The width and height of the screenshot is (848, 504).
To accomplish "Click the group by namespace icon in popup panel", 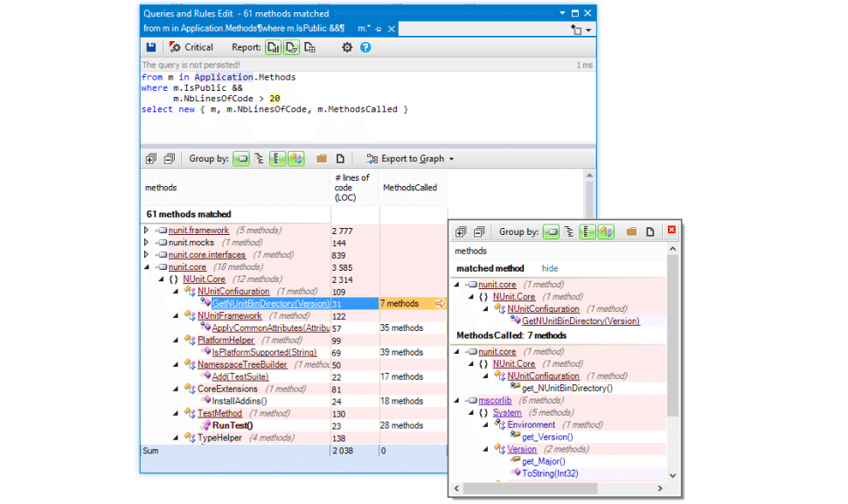I will pyautogui.click(x=587, y=232).
